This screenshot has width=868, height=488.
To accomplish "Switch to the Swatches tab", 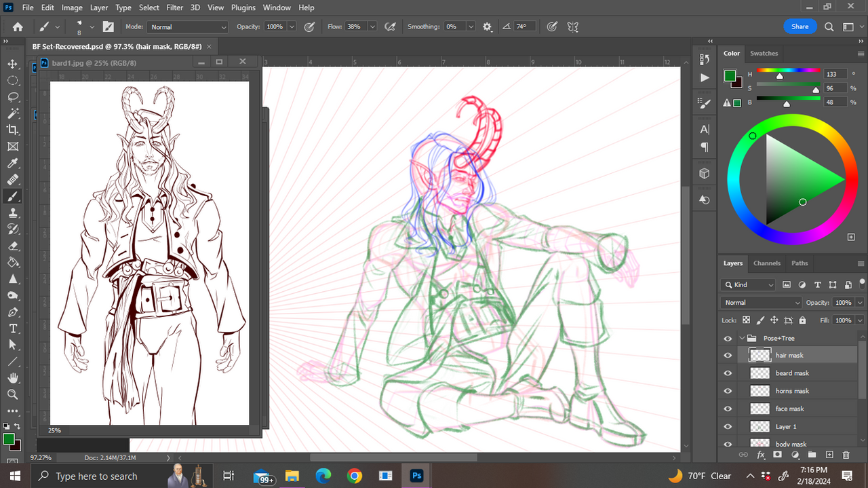I will (x=764, y=54).
